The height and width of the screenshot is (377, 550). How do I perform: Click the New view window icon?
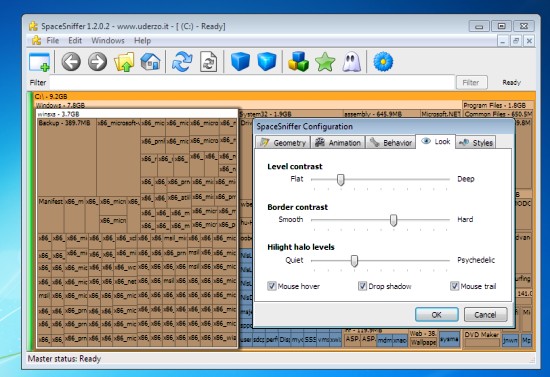coord(39,62)
